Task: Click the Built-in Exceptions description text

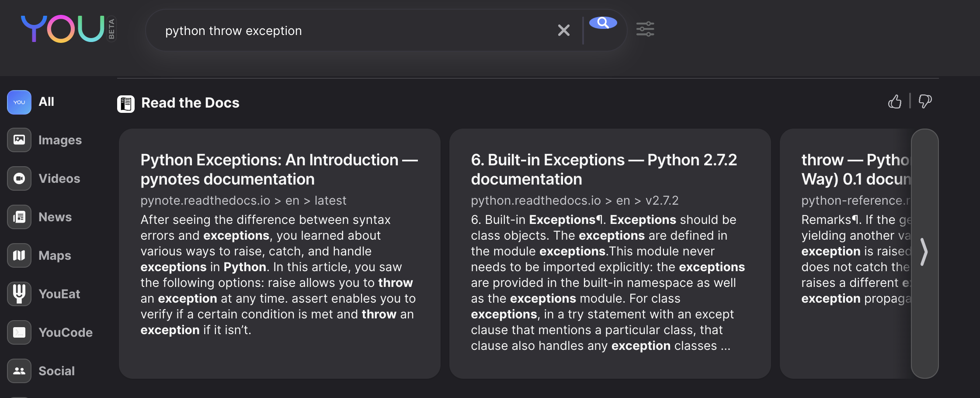Action: tap(608, 283)
